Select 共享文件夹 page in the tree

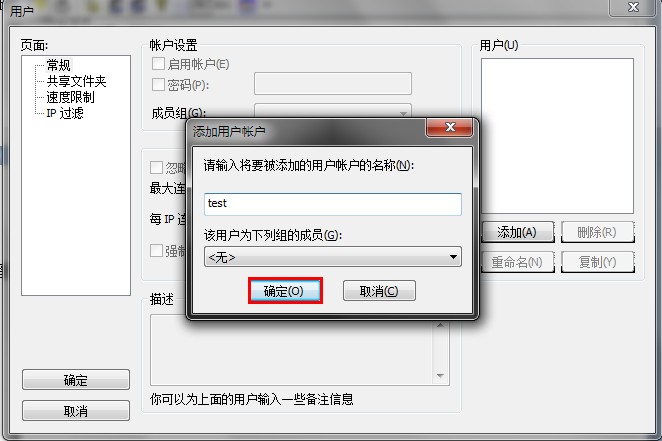click(76, 81)
